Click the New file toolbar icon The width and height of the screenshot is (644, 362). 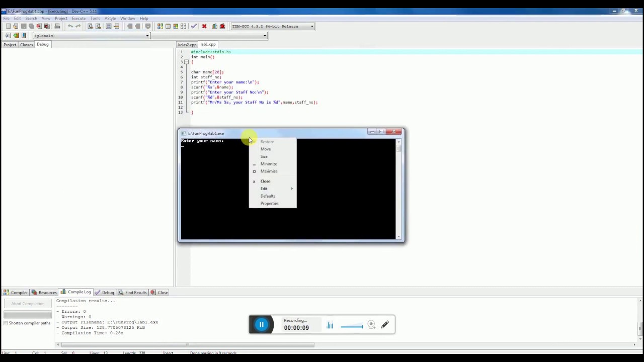pyautogui.click(x=8, y=26)
